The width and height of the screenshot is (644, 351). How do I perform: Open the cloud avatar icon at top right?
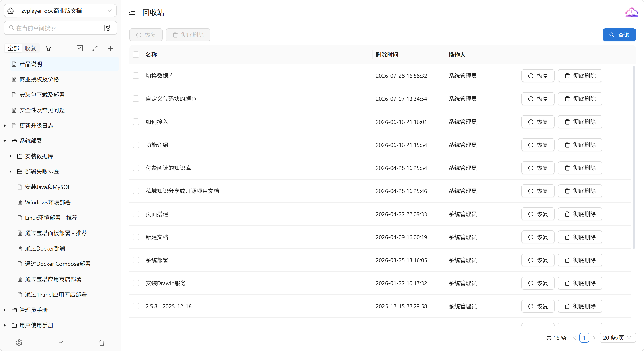pyautogui.click(x=631, y=12)
